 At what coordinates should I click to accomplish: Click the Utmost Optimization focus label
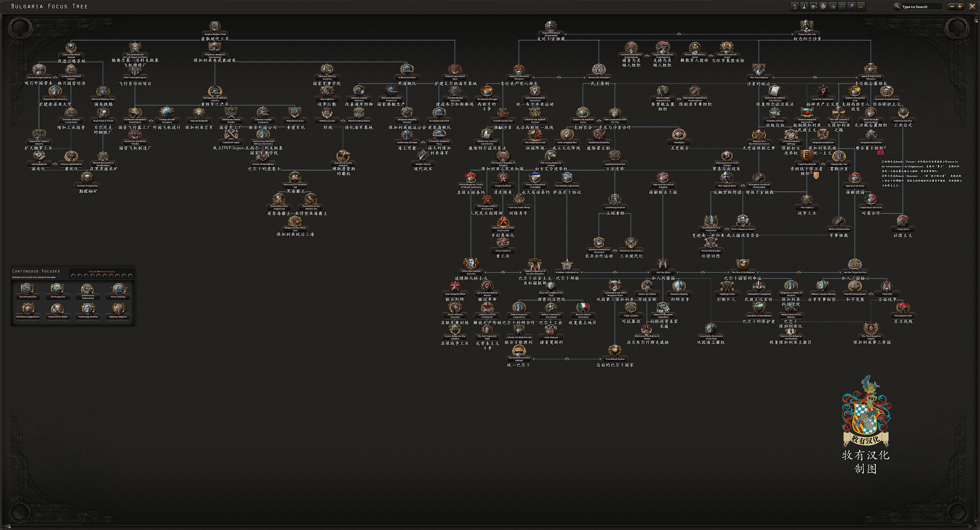(x=71, y=164)
